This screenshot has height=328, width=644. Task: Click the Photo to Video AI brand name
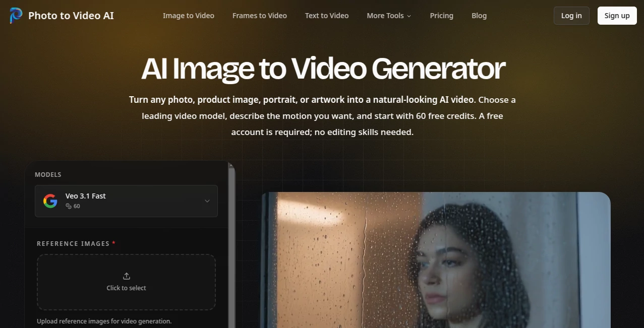71,16
